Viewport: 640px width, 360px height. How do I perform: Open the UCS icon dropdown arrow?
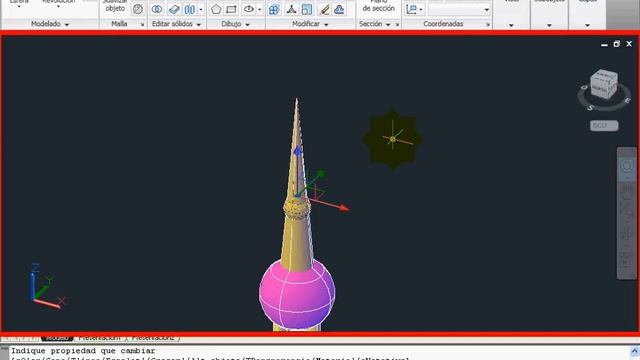421,10
